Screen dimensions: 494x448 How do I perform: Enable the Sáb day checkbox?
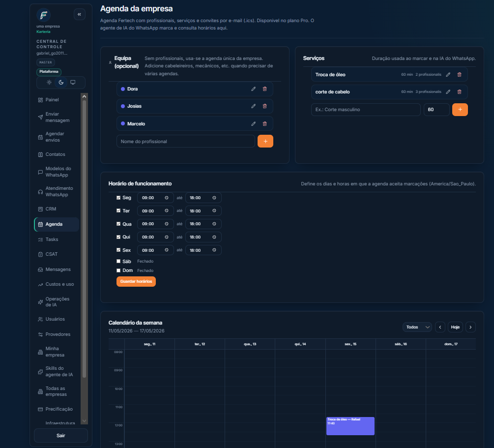(x=118, y=261)
